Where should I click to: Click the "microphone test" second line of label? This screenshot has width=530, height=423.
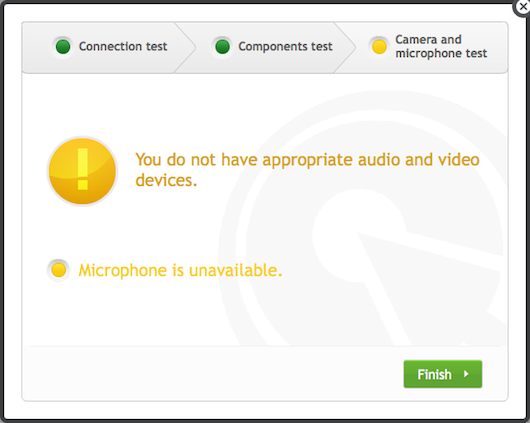coord(441,54)
